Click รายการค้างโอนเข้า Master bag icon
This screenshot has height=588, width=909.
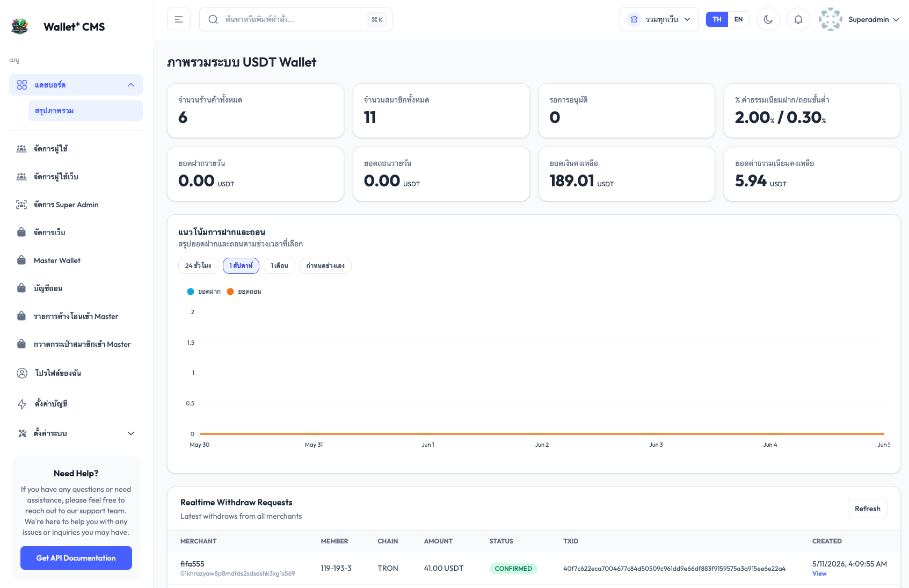click(21, 316)
